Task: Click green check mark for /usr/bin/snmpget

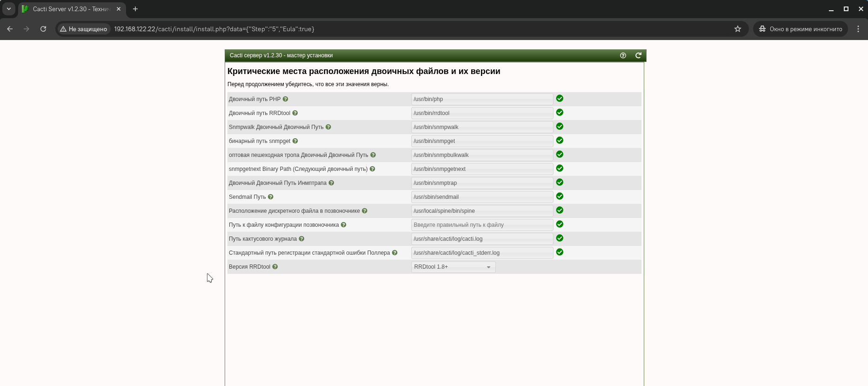Action: click(560, 141)
